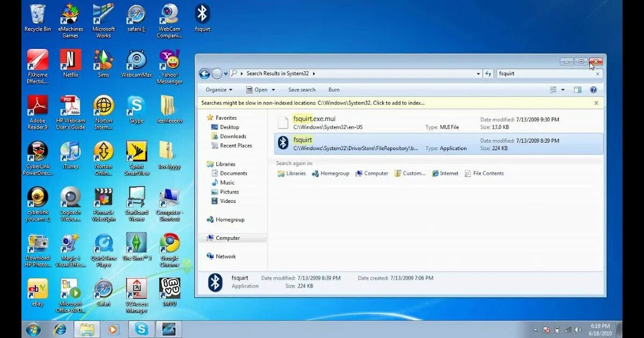
Task: Select the Microsoft Works desktop shortcut
Action: click(104, 21)
